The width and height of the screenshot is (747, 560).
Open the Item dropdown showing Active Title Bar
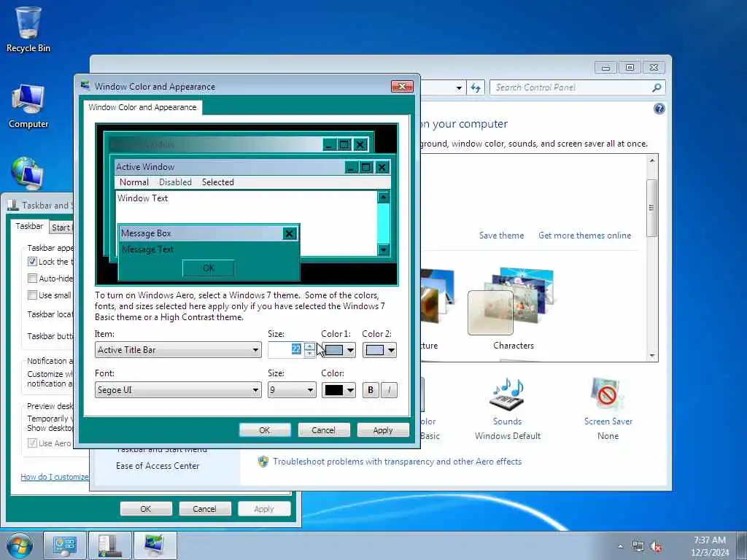click(x=178, y=350)
